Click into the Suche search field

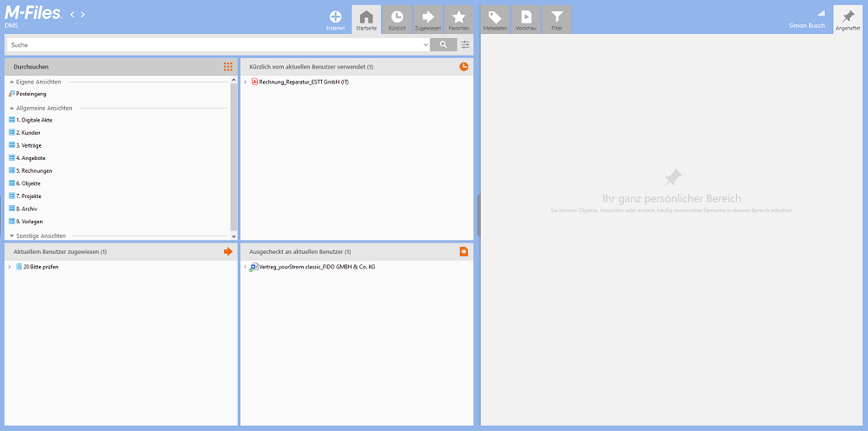pyautogui.click(x=217, y=44)
